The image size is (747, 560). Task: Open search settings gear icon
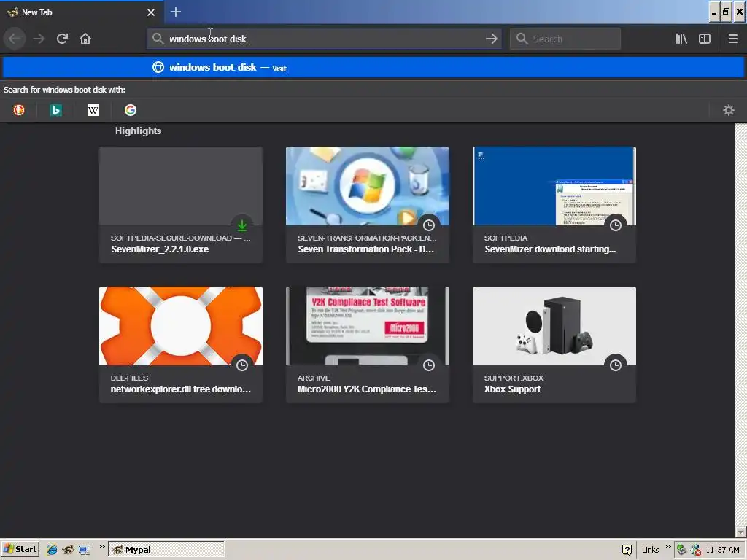(729, 110)
